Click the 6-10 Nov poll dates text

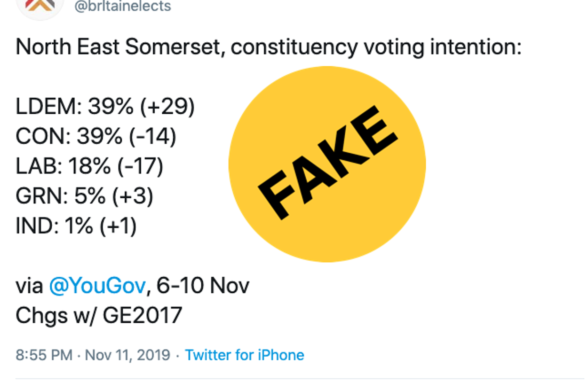pos(203,286)
